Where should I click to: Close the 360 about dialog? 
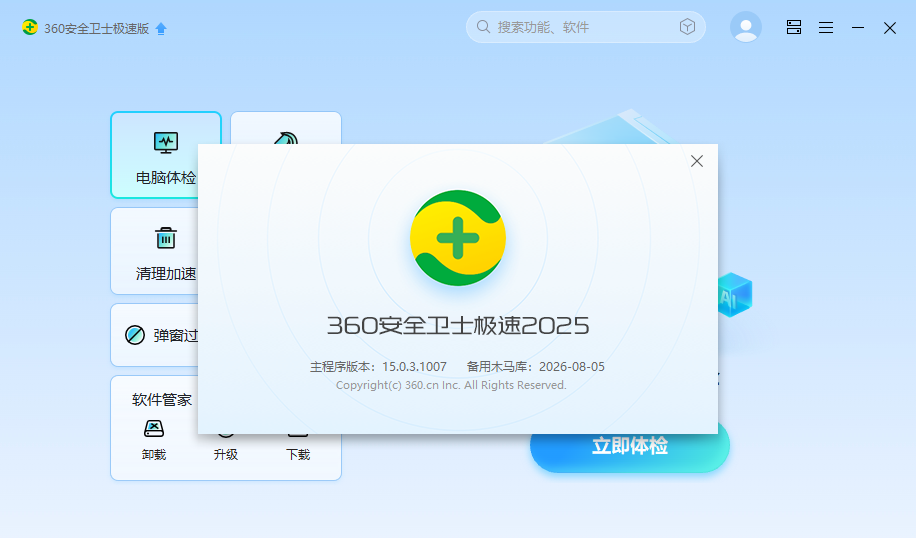click(x=696, y=161)
